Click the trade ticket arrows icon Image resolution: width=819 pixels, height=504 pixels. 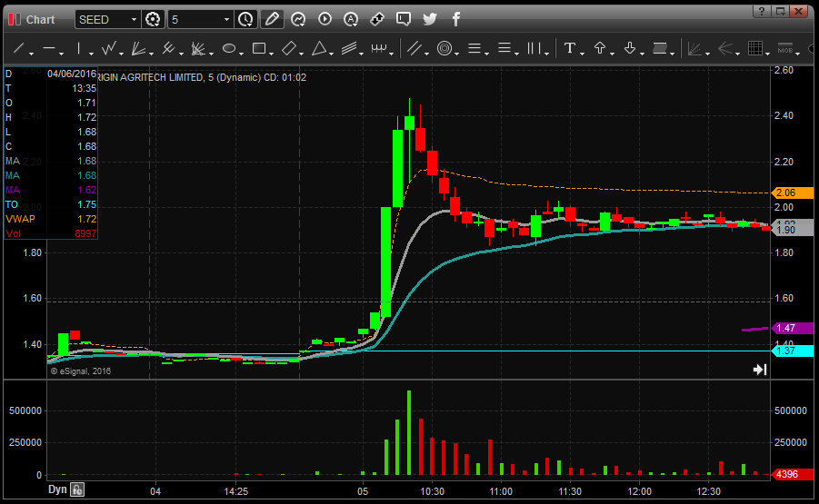[x=376, y=19]
